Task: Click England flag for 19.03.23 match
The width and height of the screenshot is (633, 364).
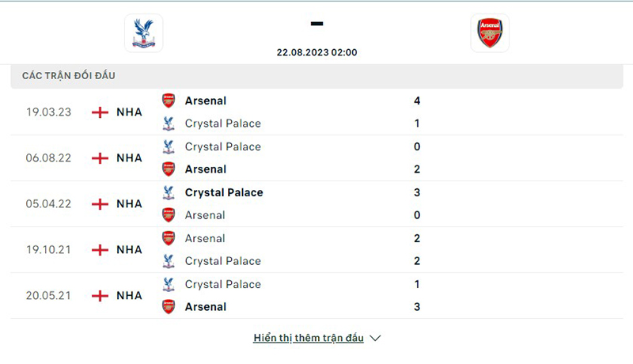Action: click(100, 112)
